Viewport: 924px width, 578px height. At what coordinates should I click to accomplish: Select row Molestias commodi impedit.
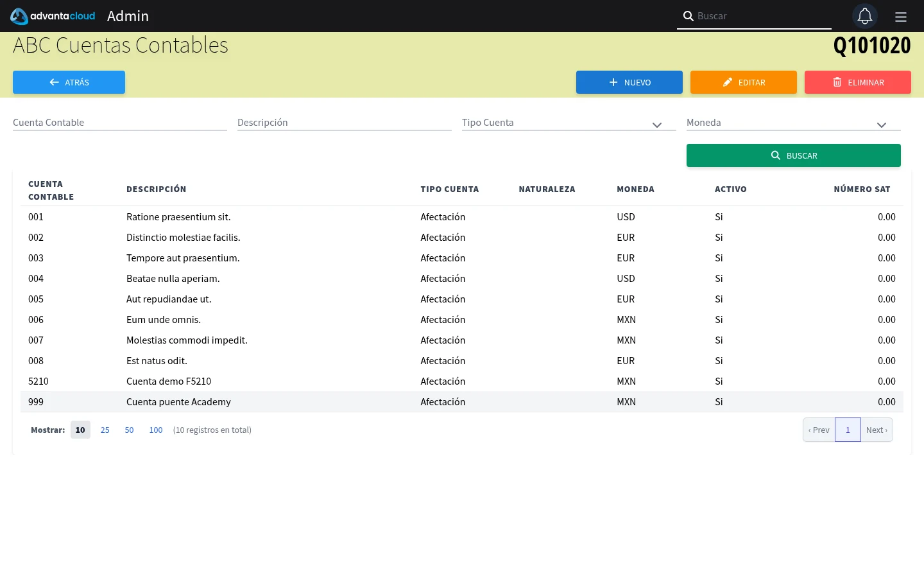462,340
